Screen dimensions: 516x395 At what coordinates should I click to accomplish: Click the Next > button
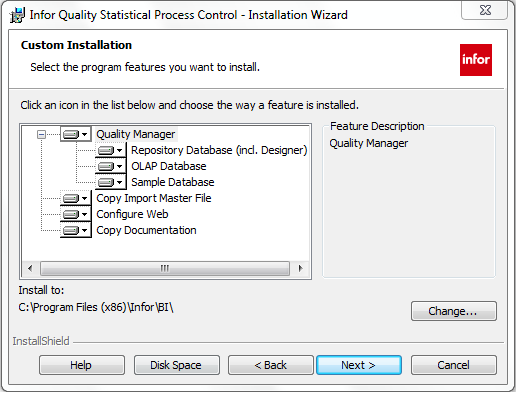coord(359,365)
